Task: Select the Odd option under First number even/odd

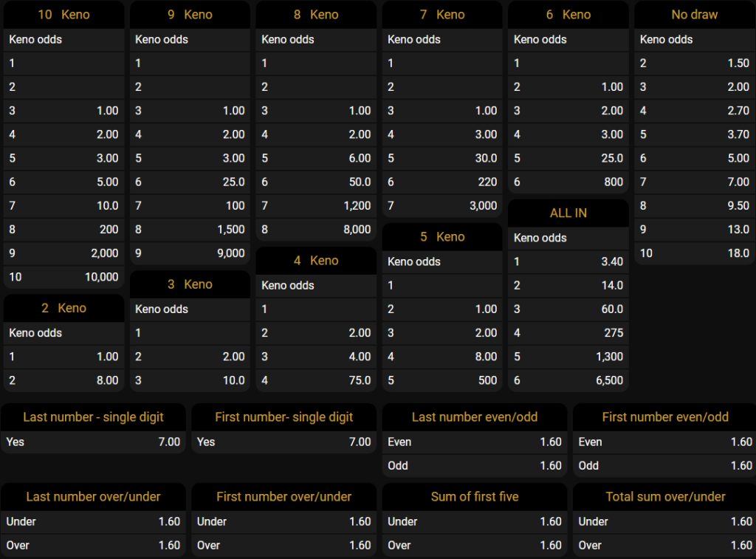Action: [x=664, y=465]
